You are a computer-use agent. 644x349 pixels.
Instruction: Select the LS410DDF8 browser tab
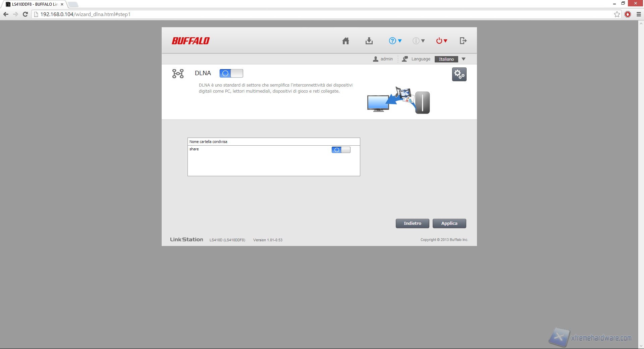click(x=34, y=4)
